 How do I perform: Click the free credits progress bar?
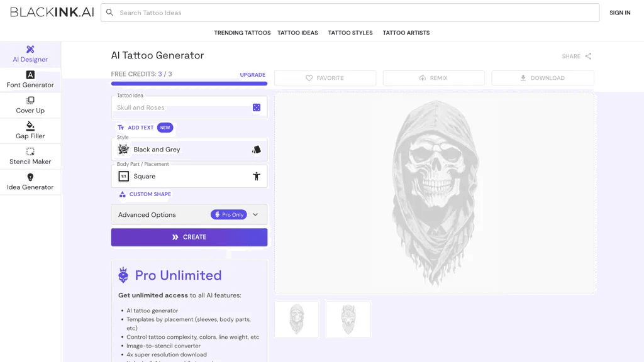pyautogui.click(x=189, y=84)
